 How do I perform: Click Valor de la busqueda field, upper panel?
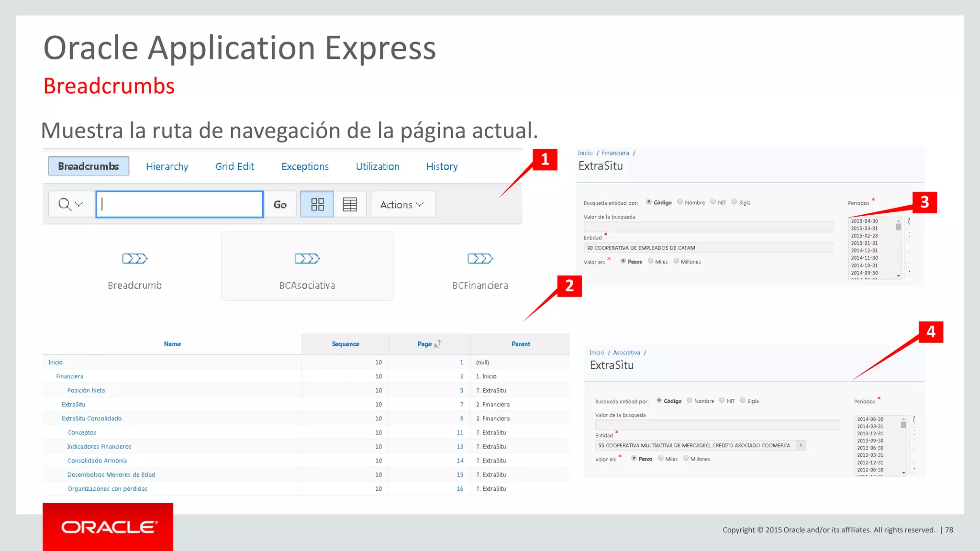(x=709, y=227)
